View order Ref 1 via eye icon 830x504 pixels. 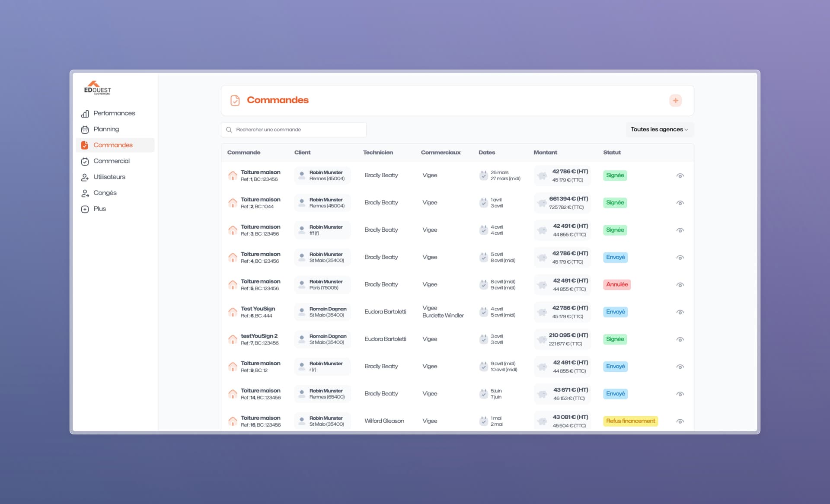(680, 176)
